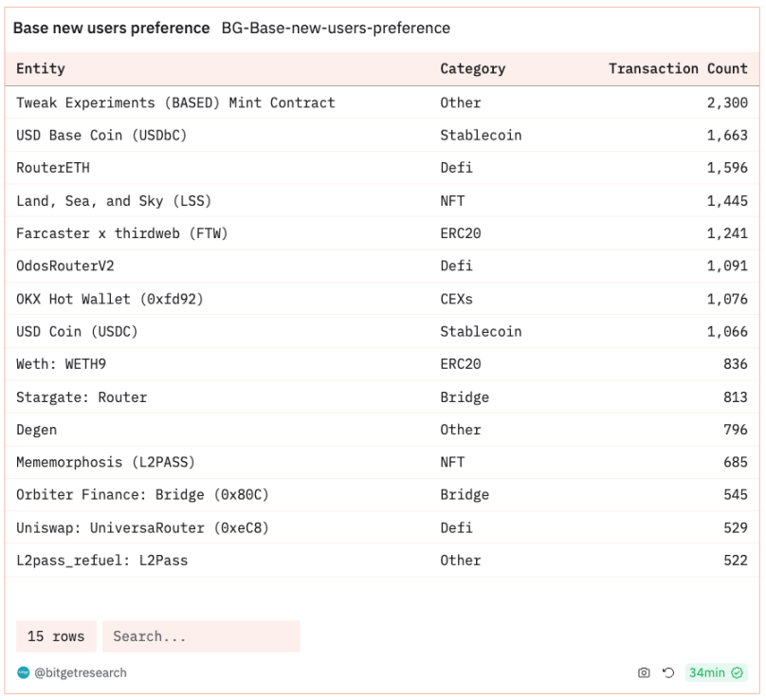Click the CEXs category cell
766x700 pixels.
[456, 299]
